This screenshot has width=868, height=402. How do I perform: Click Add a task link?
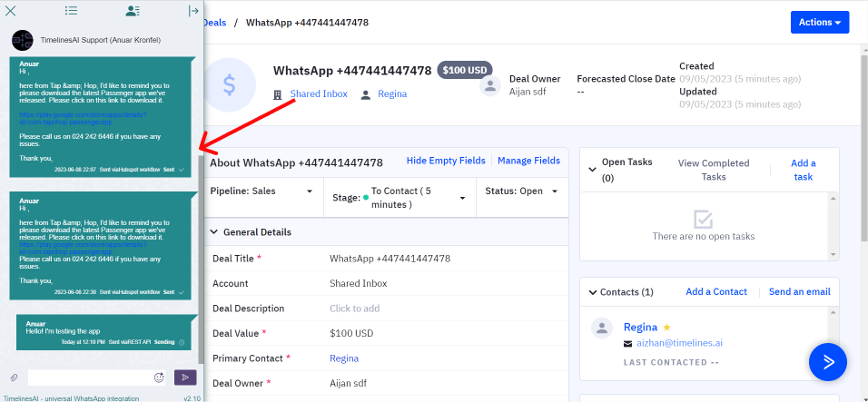point(804,170)
